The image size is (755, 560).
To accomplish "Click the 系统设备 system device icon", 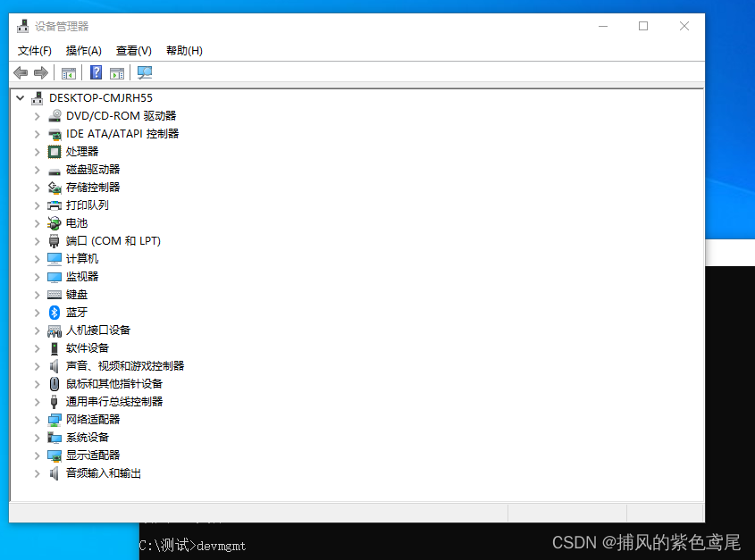I will [55, 438].
